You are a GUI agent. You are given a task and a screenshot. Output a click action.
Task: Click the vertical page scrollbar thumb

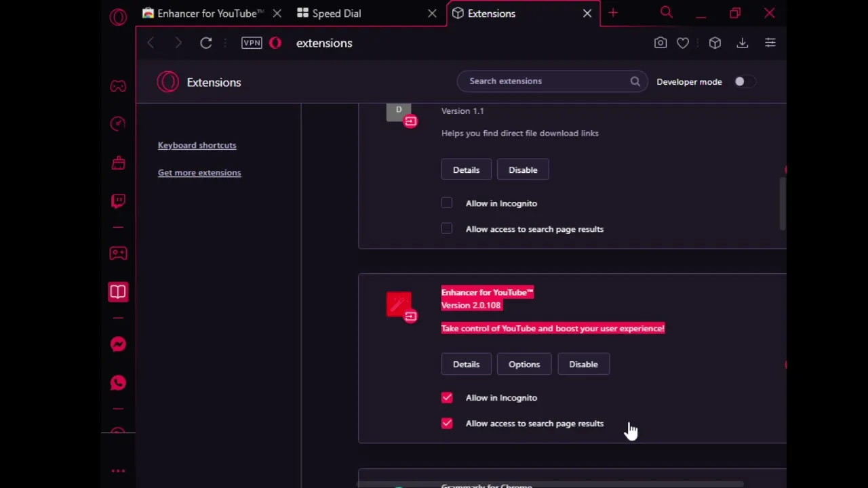pyautogui.click(x=783, y=203)
